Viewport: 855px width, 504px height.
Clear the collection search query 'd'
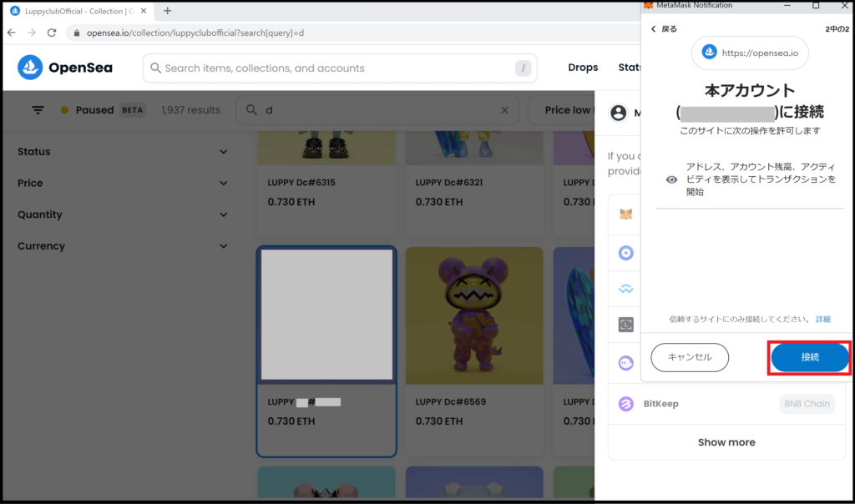(504, 110)
